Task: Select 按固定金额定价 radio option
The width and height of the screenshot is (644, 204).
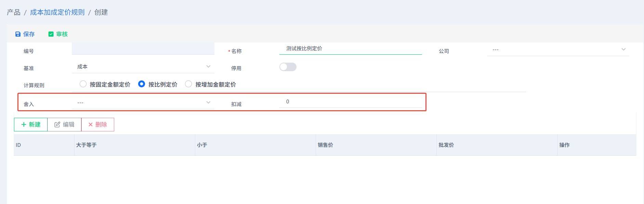Action: (83, 84)
